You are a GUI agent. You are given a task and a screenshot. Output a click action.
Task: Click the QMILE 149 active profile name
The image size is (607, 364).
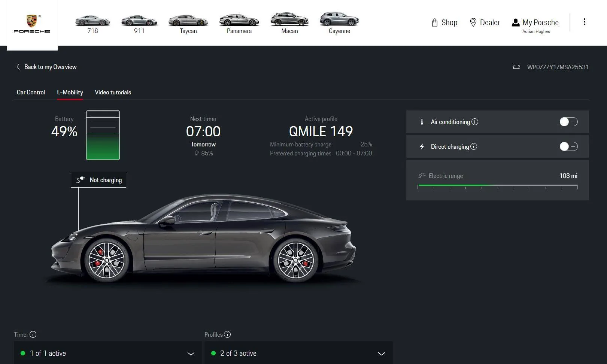point(321,131)
